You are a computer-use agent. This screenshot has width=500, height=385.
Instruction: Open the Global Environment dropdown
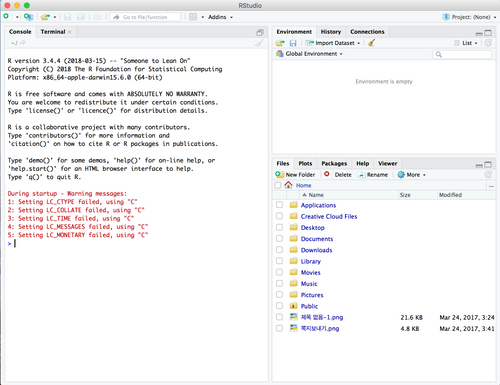310,54
